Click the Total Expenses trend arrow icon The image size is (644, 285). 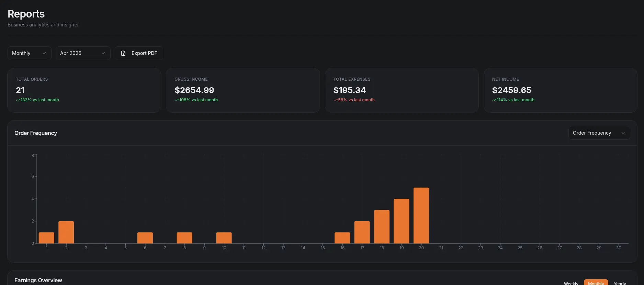pyautogui.click(x=336, y=100)
